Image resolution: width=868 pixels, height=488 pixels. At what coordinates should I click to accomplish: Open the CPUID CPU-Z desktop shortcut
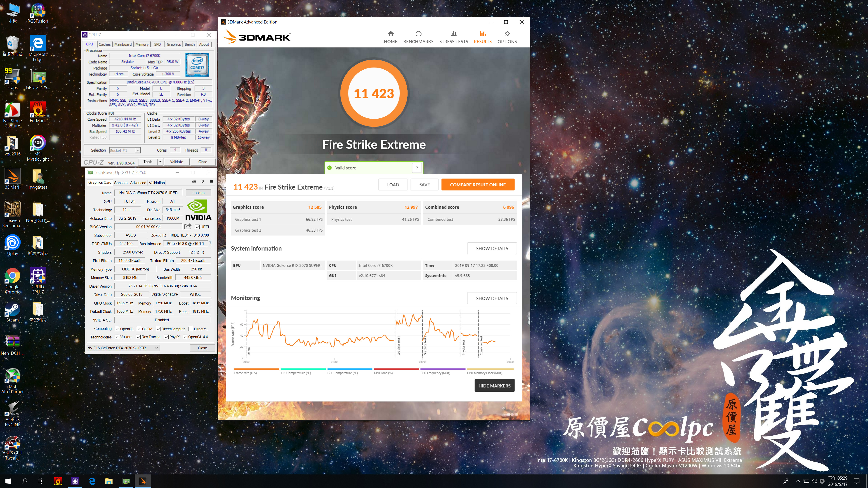pyautogui.click(x=38, y=281)
